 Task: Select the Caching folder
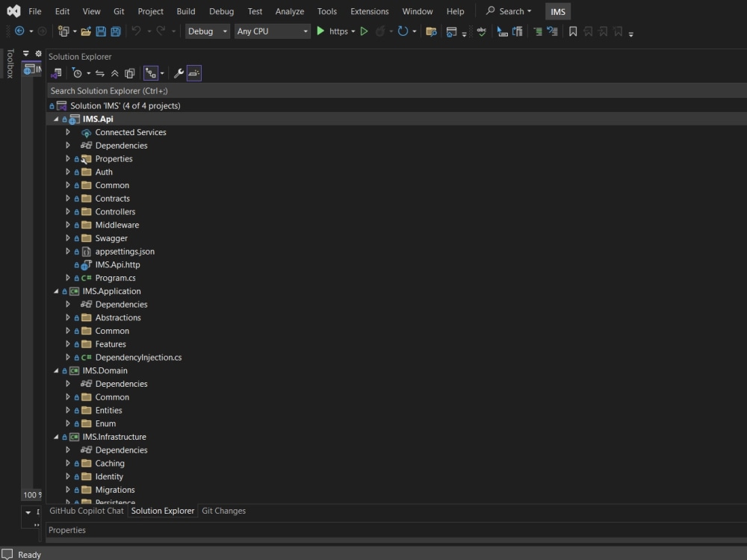110,464
